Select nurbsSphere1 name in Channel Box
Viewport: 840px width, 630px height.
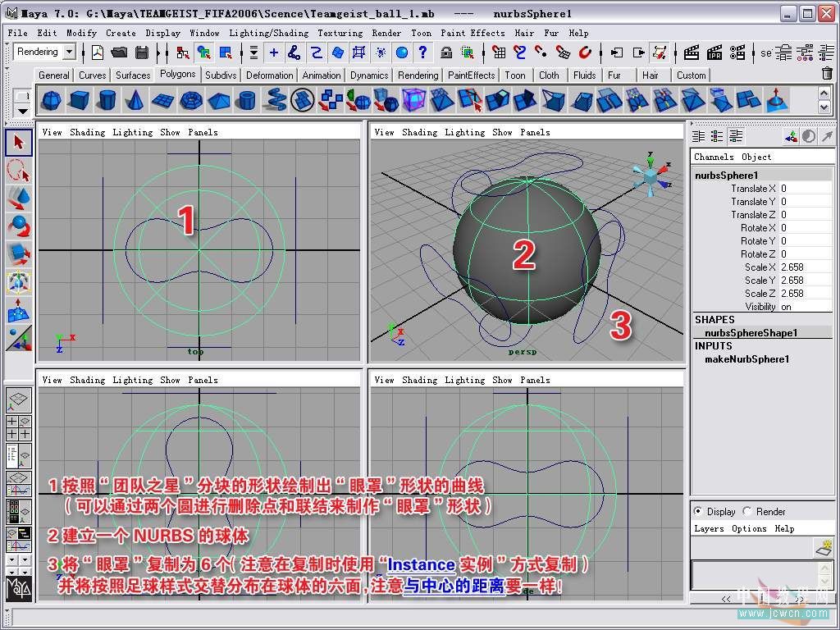[x=727, y=176]
